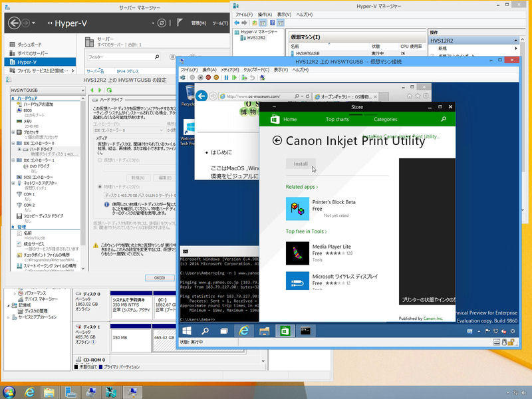Click the orange Save state icon in VM toolbar

216,78
